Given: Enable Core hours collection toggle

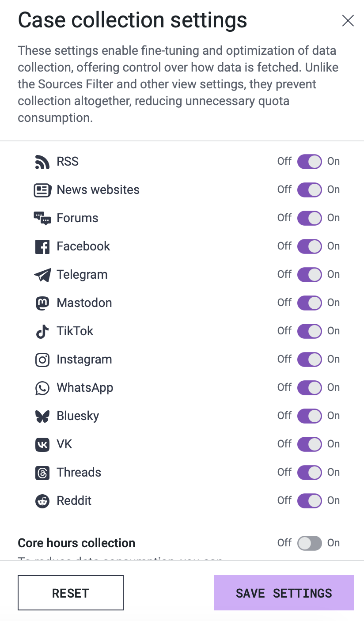Looking at the screenshot, I should (309, 543).
